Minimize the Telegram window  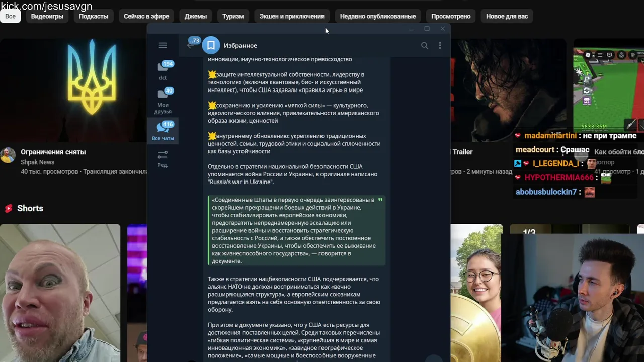(x=411, y=29)
